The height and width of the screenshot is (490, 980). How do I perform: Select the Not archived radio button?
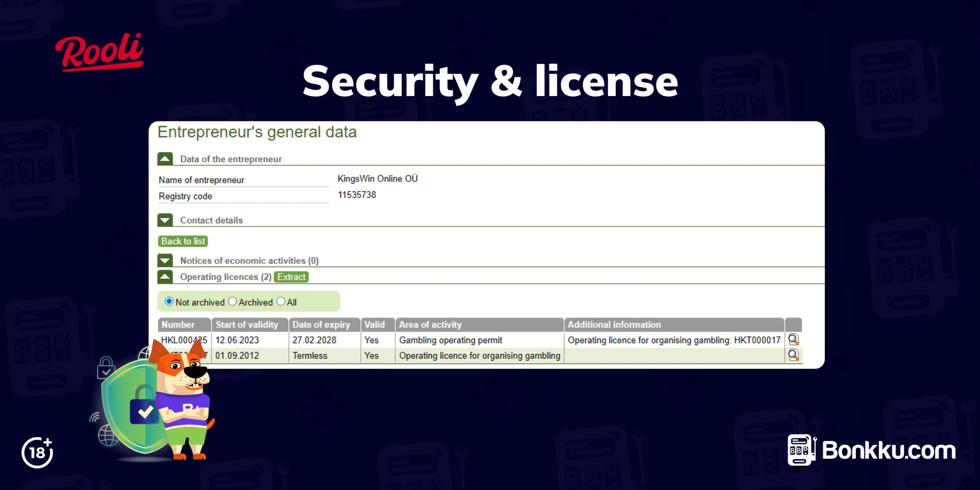tap(169, 301)
